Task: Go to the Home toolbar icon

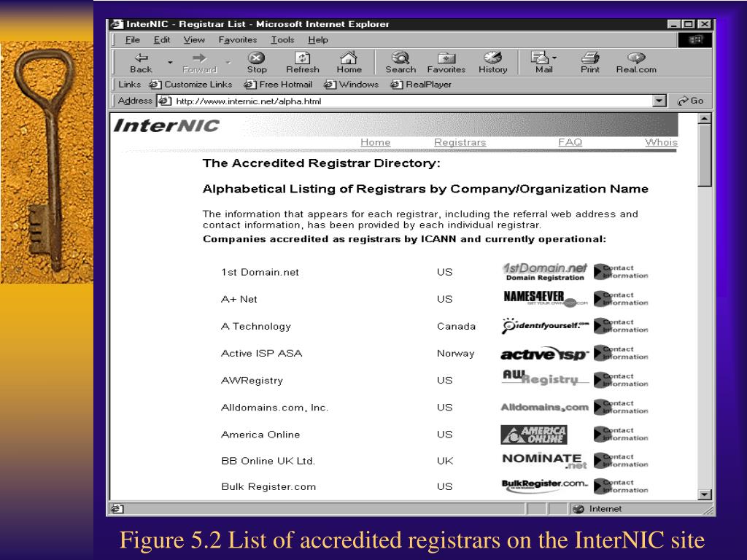Action: [349, 63]
